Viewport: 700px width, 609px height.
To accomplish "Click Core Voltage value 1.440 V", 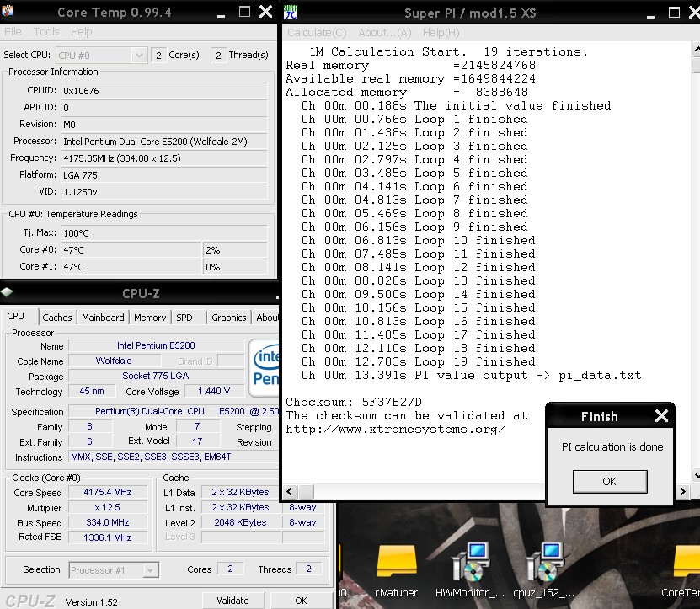I will 214,391.
